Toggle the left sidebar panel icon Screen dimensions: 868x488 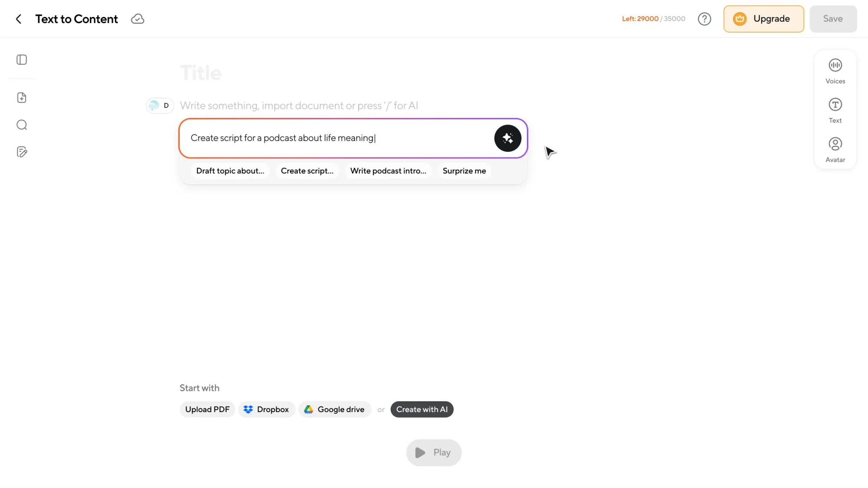point(22,60)
